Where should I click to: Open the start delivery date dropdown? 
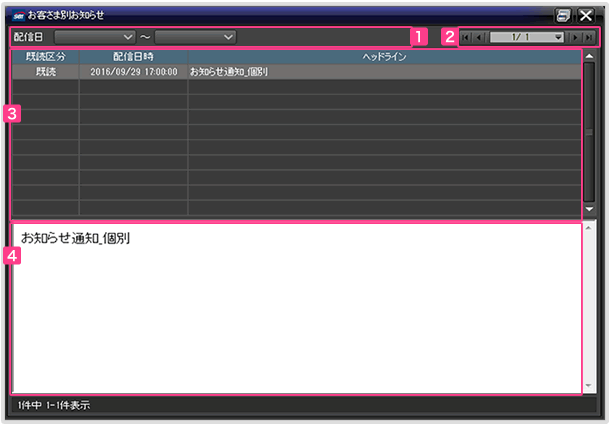pyautogui.click(x=95, y=37)
